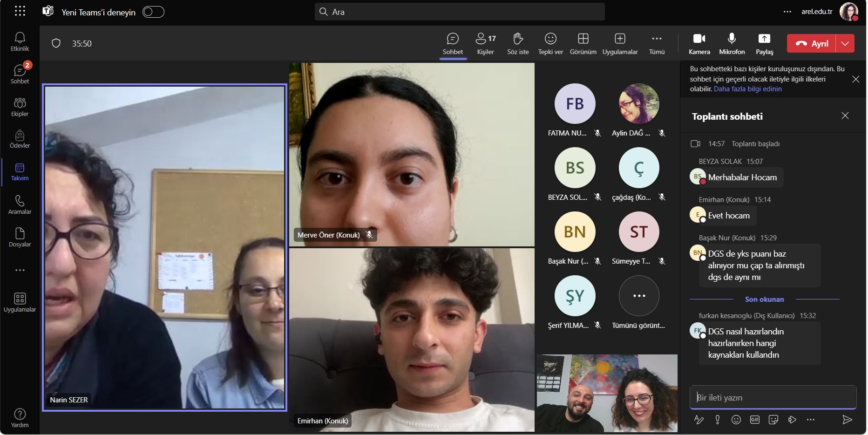Toggle the Mikrofon microphone
The image size is (868, 435).
[732, 44]
